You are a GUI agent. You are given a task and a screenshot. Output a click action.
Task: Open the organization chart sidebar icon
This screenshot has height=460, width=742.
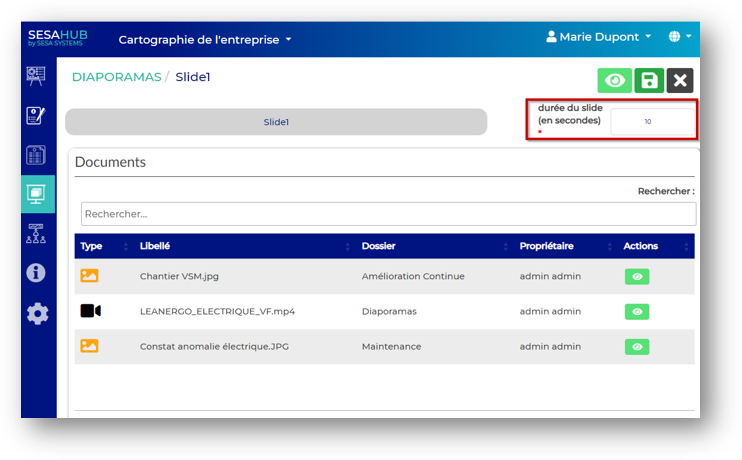[x=37, y=234]
